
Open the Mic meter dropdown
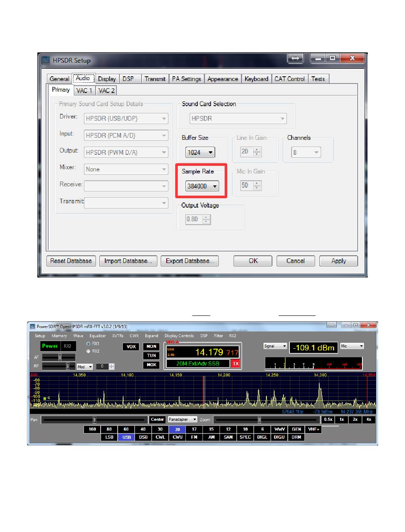[352, 346]
